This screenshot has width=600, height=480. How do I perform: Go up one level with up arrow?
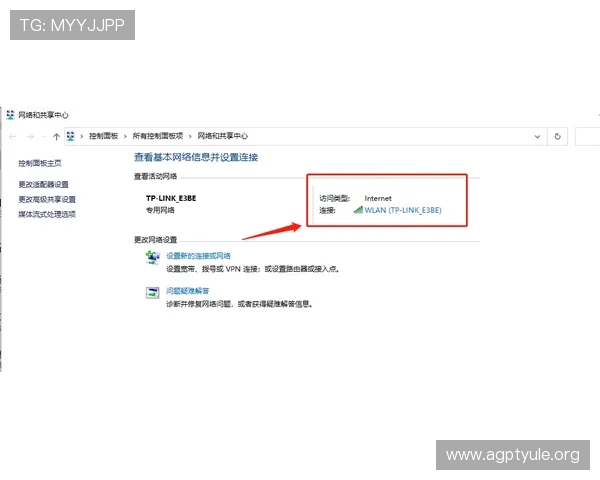click(56, 137)
